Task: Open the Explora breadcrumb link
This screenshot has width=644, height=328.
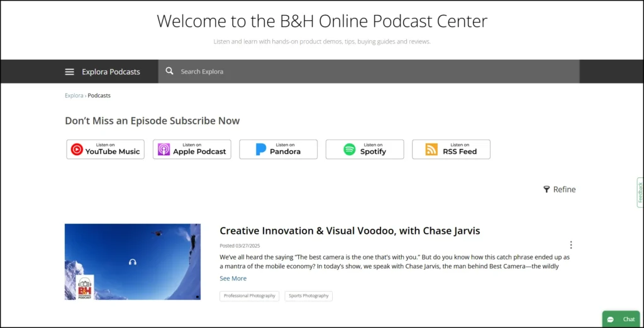Action: click(74, 96)
